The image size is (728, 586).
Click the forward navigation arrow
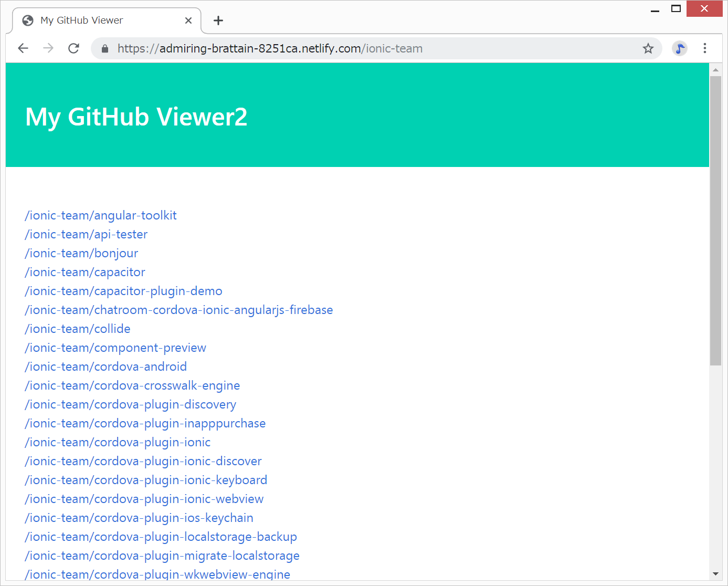(x=48, y=48)
